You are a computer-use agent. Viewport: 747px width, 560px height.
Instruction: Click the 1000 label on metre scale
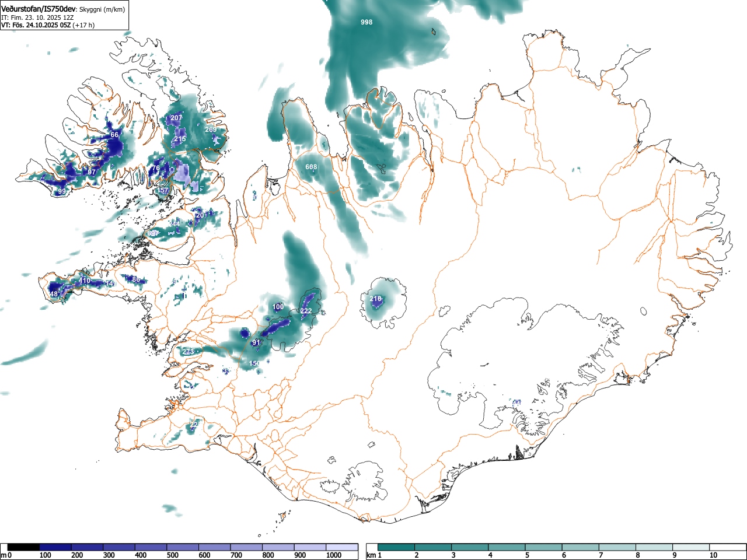click(x=333, y=555)
